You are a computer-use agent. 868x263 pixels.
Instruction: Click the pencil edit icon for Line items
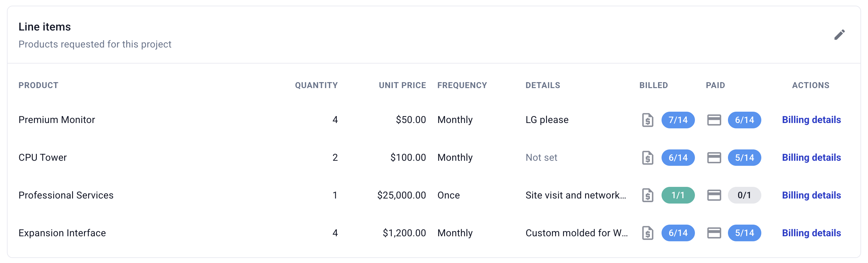pyautogui.click(x=839, y=35)
